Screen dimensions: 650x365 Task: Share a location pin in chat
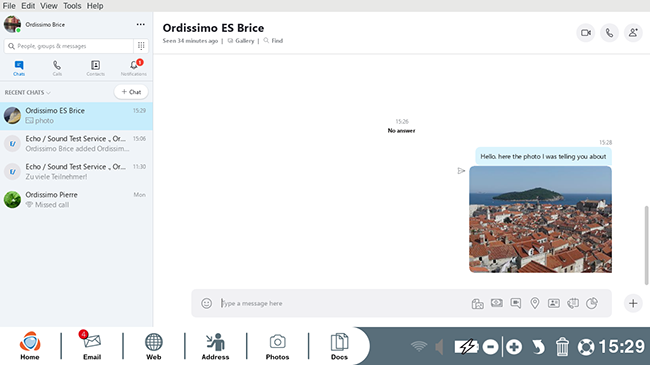pyautogui.click(x=535, y=303)
